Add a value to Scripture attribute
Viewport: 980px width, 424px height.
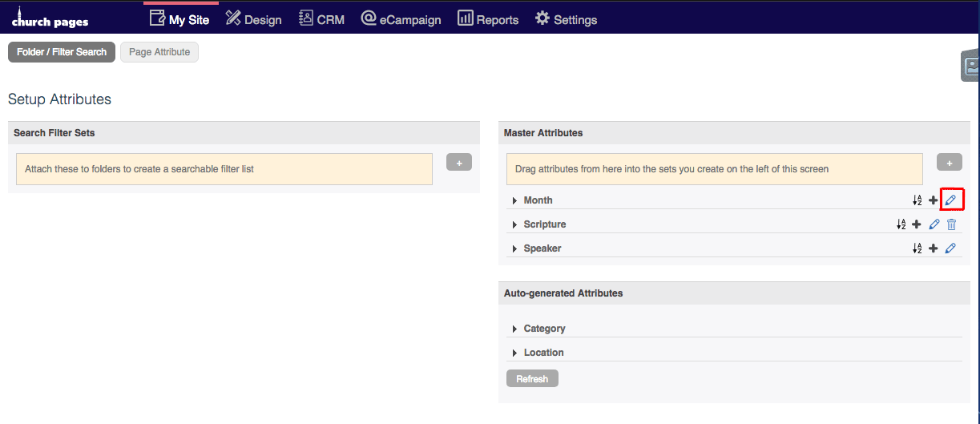917,224
